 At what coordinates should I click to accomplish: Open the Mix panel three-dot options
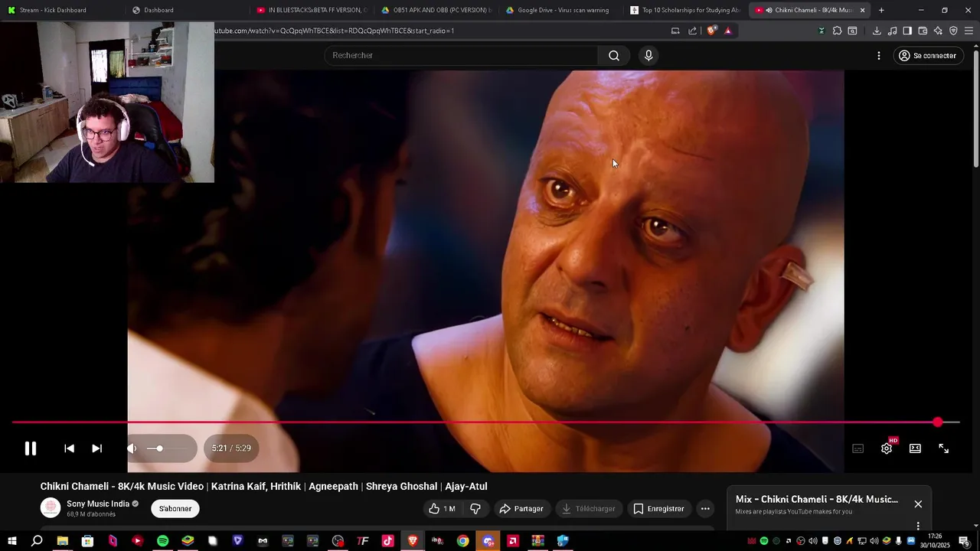tap(918, 526)
